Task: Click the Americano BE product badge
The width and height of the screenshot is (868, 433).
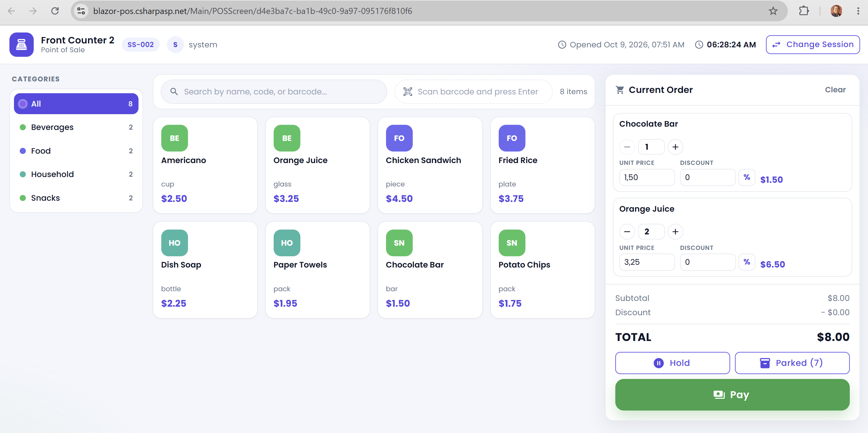Action: pos(174,138)
